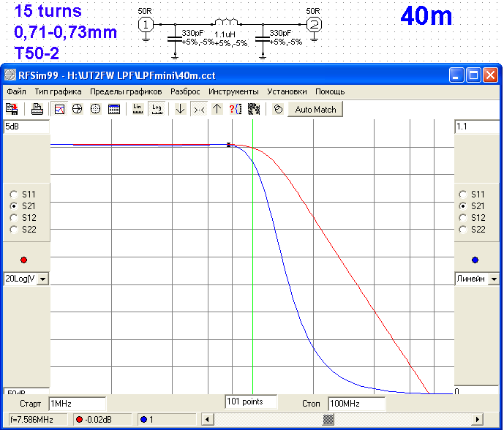The height and width of the screenshot is (430, 504).
Task: Click the red trace color dot
Action: [x=24, y=260]
